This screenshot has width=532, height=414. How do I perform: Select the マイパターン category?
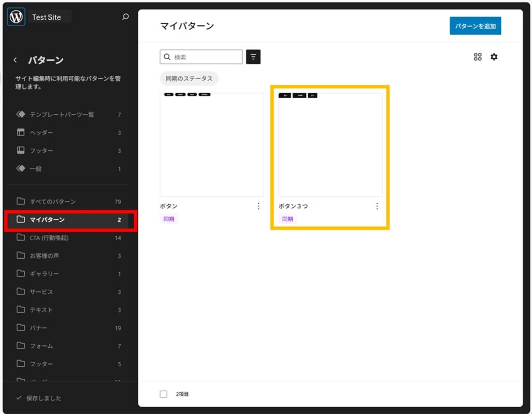[x=47, y=220]
